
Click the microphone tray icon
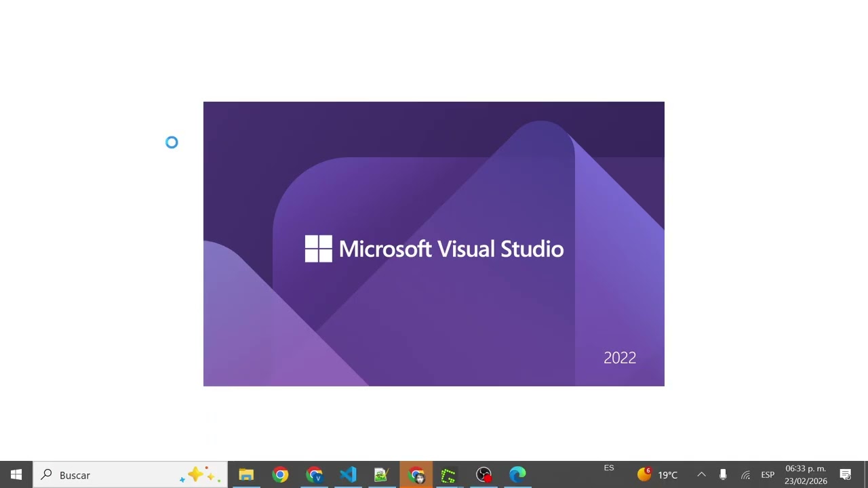coord(723,474)
